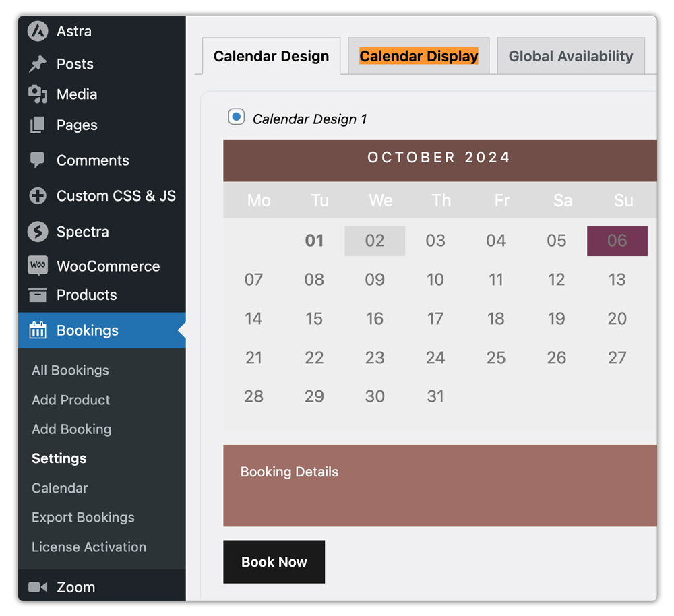Click the Custom CSS & JS icon
Viewport: 674px width, 616px height.
tap(38, 195)
